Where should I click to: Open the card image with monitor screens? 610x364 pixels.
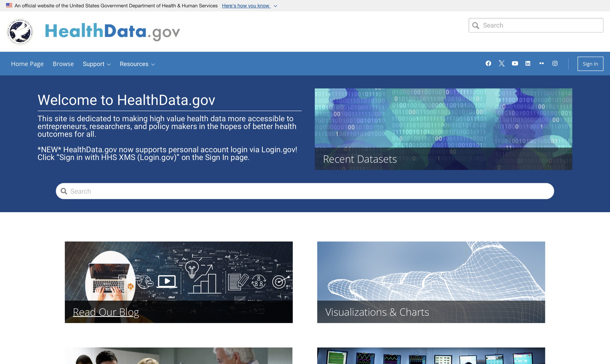tap(431, 356)
